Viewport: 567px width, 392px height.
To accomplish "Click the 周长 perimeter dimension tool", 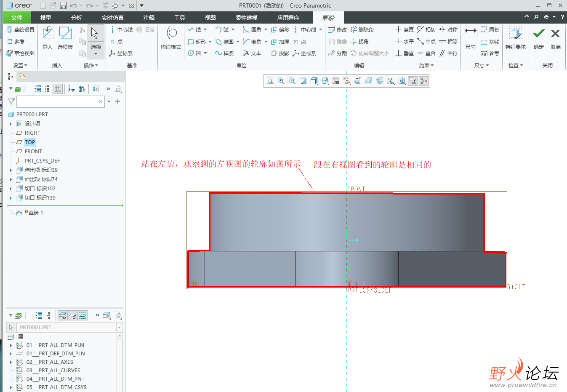I will point(490,30).
